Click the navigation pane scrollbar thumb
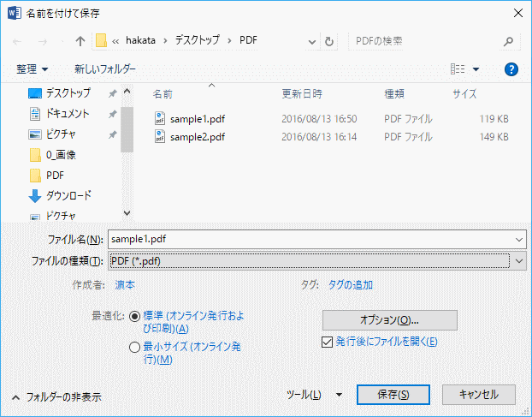Image resolution: width=532 pixels, height=417 pixels. pos(127,129)
